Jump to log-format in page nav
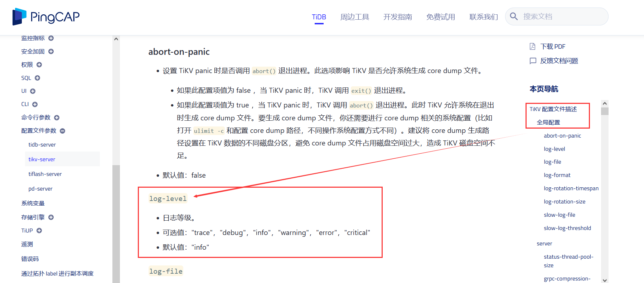Image resolution: width=644 pixels, height=283 pixels. click(557, 175)
